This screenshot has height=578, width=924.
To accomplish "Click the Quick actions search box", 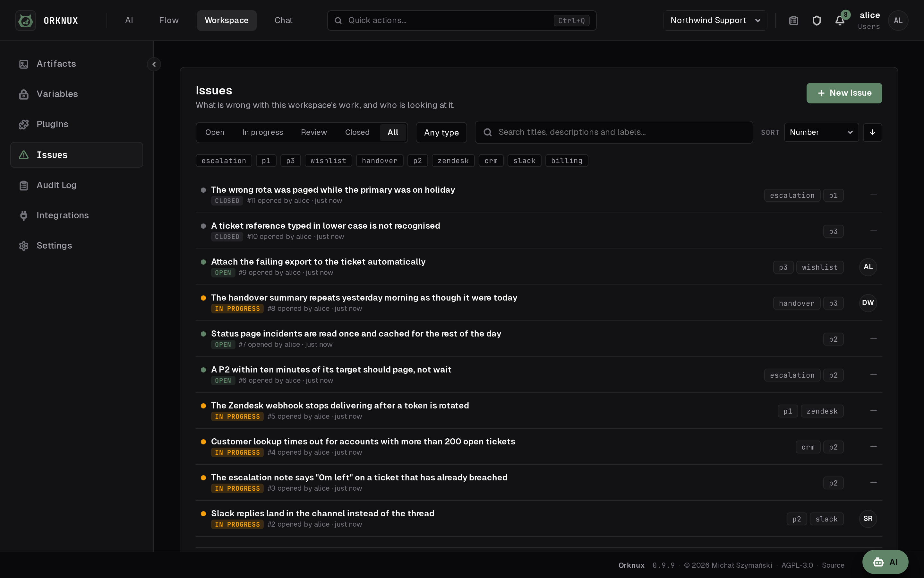I will tap(462, 20).
